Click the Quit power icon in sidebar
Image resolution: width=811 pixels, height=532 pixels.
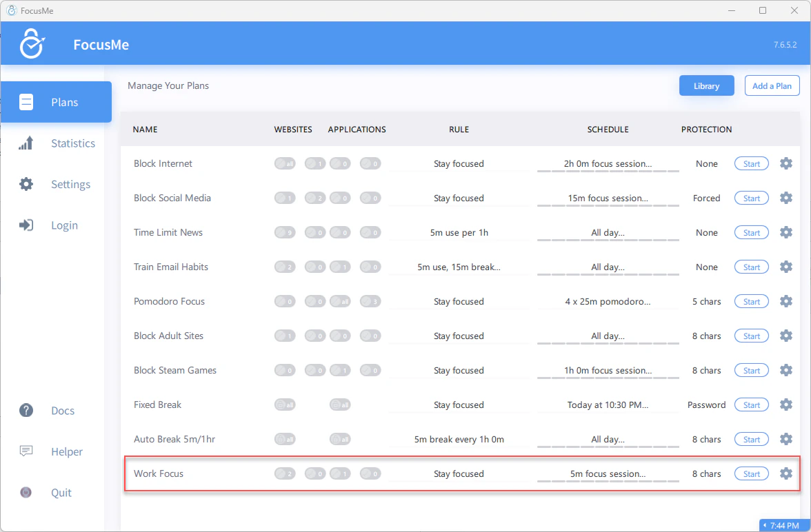pos(26,492)
